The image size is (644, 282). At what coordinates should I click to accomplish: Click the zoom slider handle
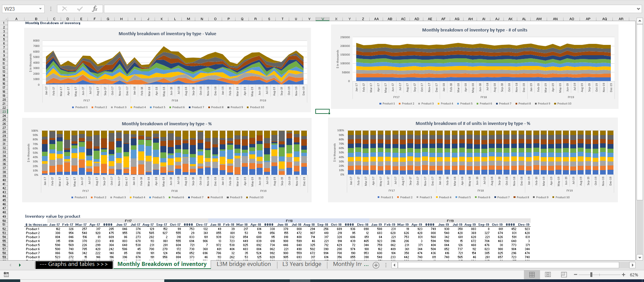591,275
